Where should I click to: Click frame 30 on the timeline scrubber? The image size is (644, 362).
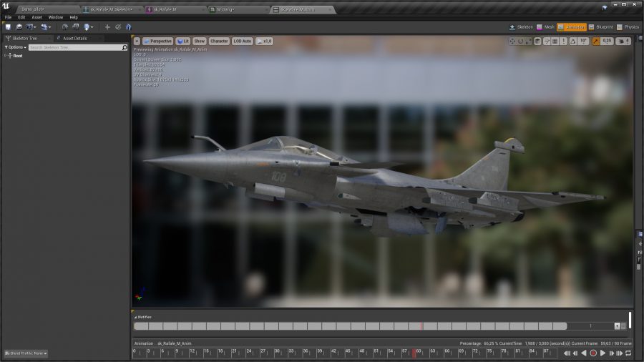tap(276, 353)
